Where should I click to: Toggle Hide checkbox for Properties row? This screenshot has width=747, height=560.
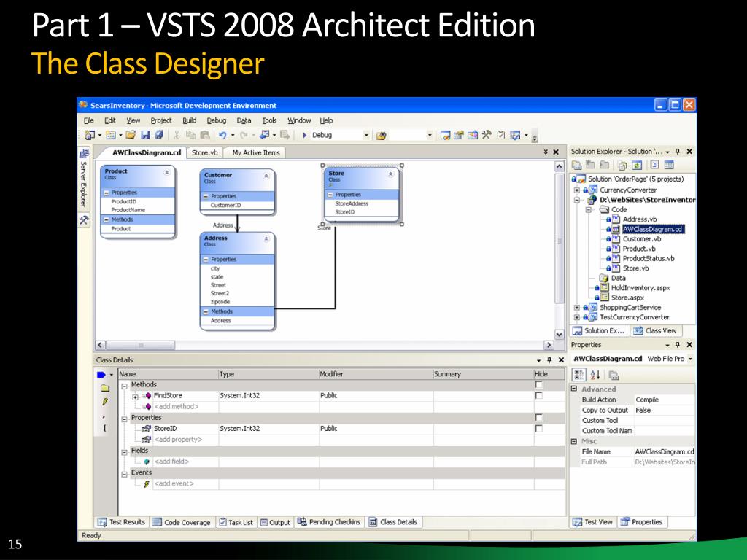(x=539, y=418)
